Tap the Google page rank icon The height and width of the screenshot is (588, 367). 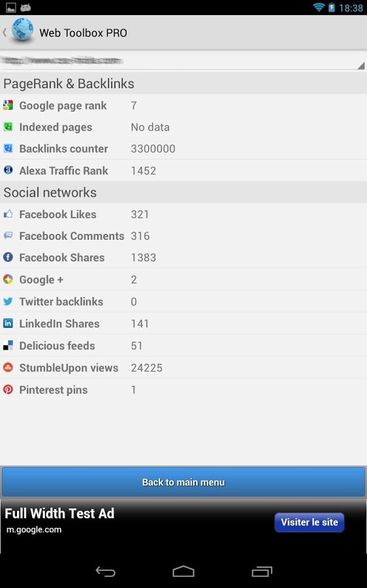click(x=8, y=105)
